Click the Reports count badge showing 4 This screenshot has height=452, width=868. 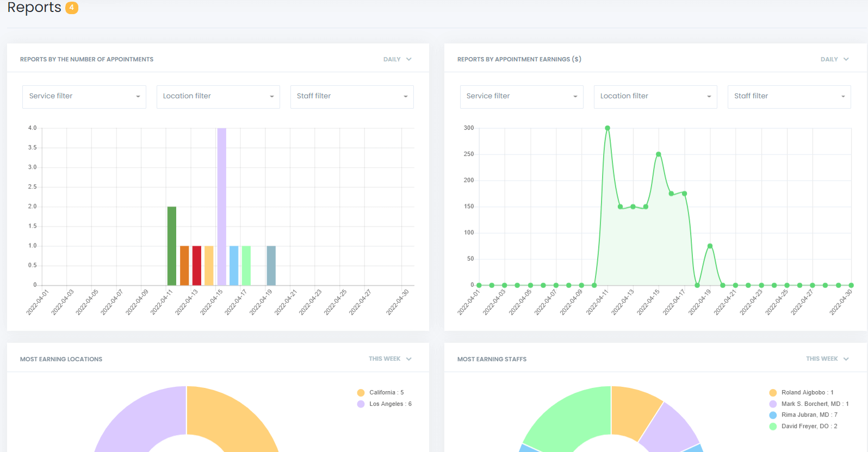[72, 8]
